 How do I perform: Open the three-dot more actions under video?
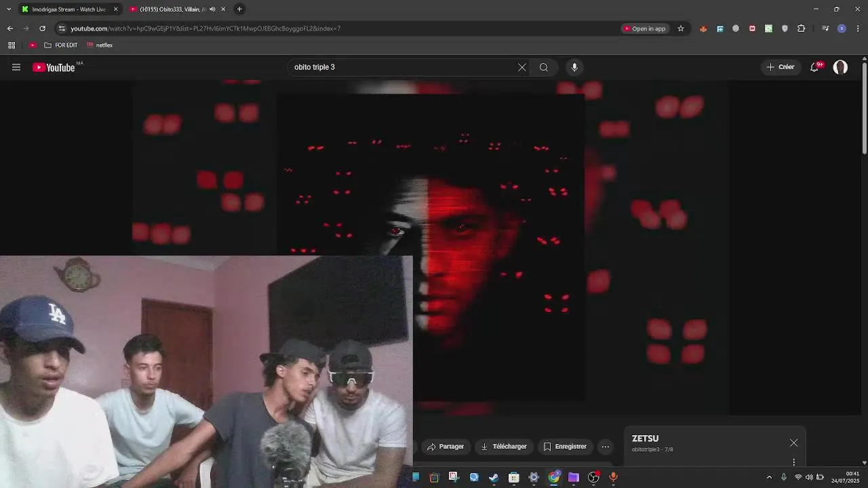click(x=606, y=447)
